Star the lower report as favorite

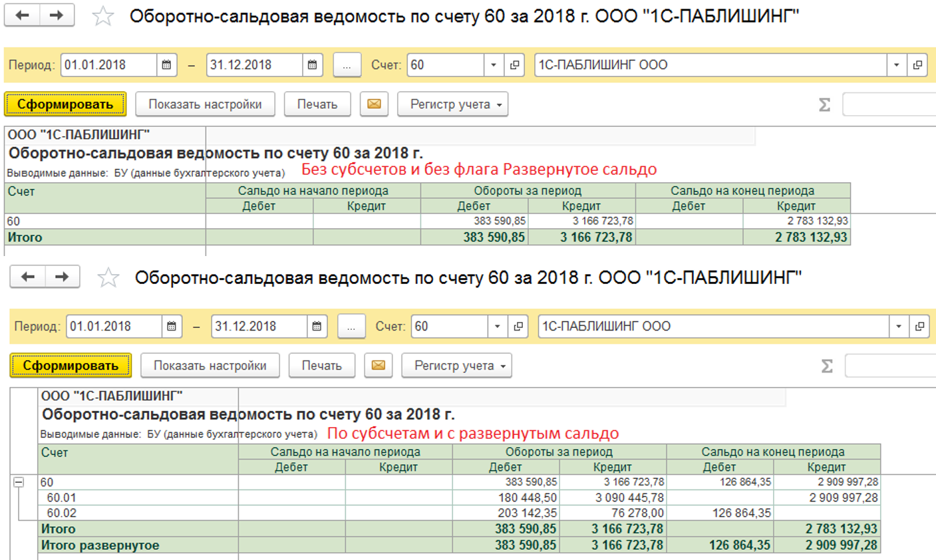coord(108,277)
